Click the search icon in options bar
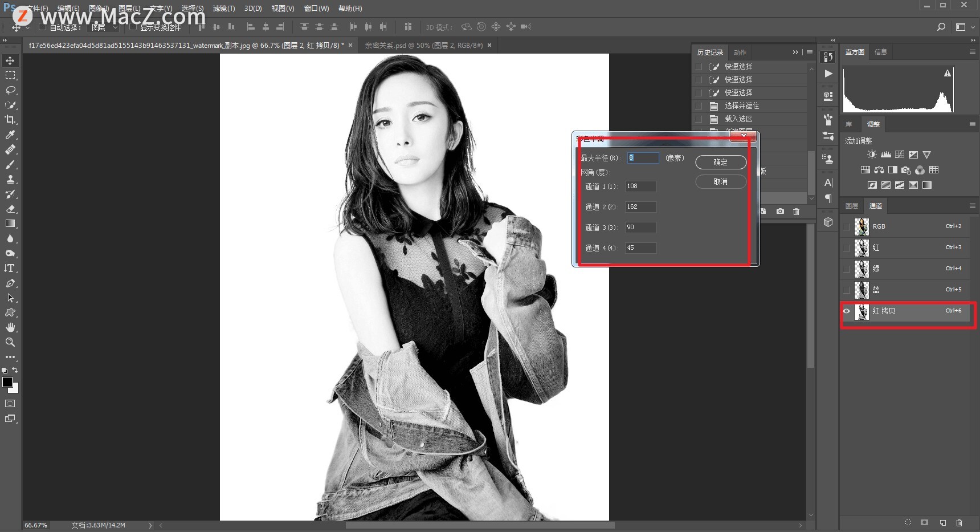This screenshot has height=532, width=980. [941, 27]
